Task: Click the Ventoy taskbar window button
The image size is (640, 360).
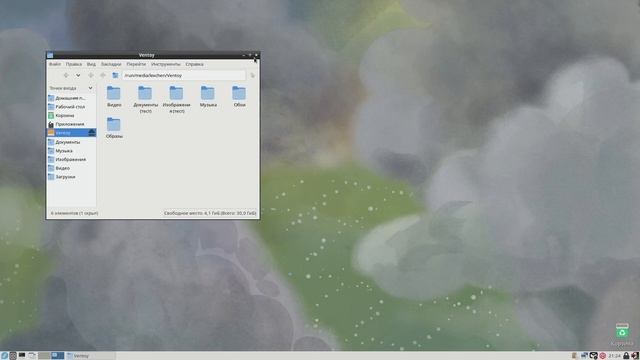Action: pyautogui.click(x=91, y=356)
